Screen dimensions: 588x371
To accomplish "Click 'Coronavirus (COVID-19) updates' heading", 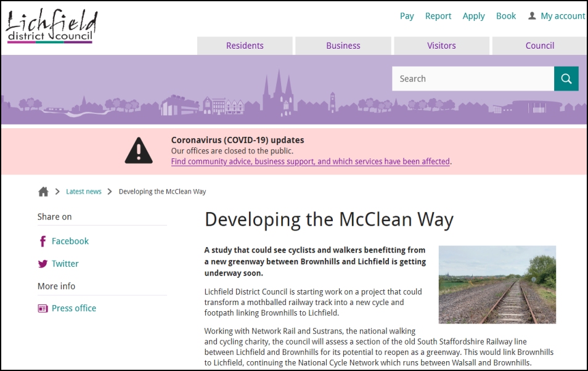I will (238, 140).
